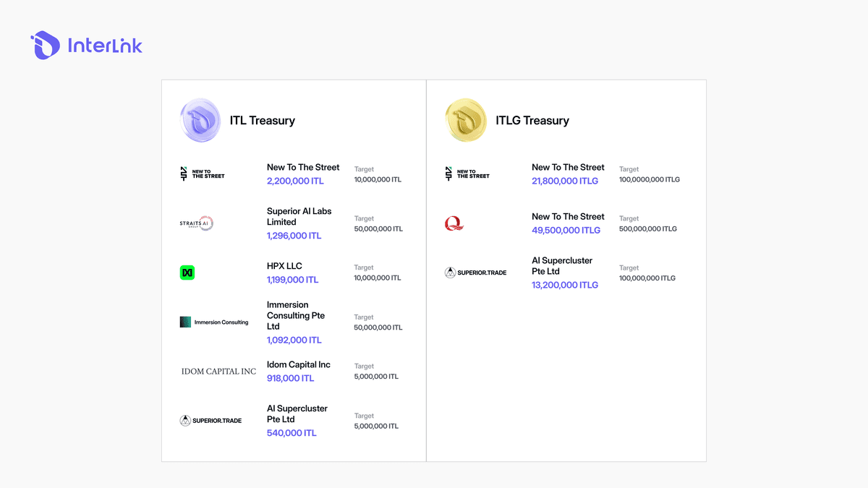Image resolution: width=868 pixels, height=488 pixels.
Task: Click AI Supercluster Pte Ltd in ITL Treasury
Action: pos(297,414)
